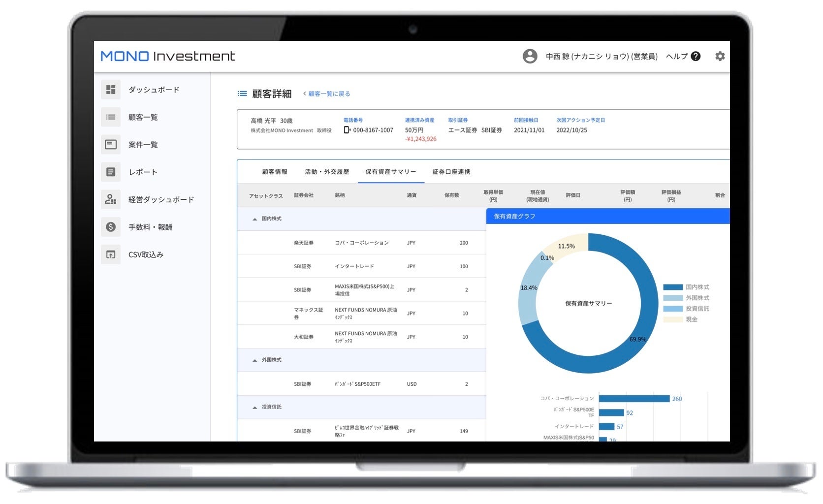The height and width of the screenshot is (504, 823).
Task: Click the USD currency cell
Action: pyautogui.click(x=411, y=384)
